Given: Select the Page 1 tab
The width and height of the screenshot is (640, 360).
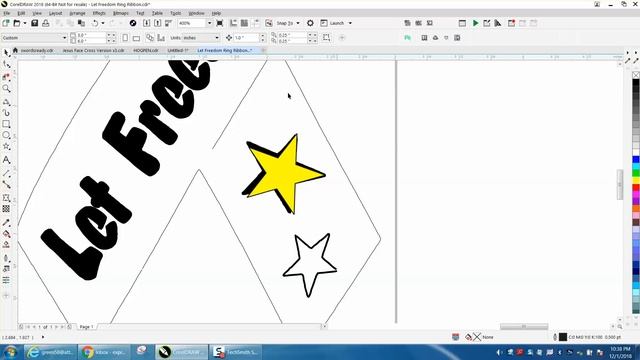Looking at the screenshot, I should point(86,327).
